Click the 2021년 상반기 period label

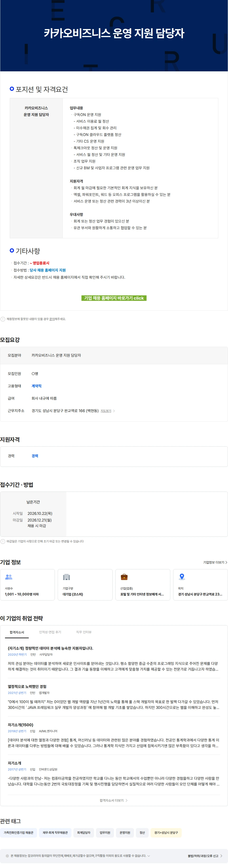(17, 693)
